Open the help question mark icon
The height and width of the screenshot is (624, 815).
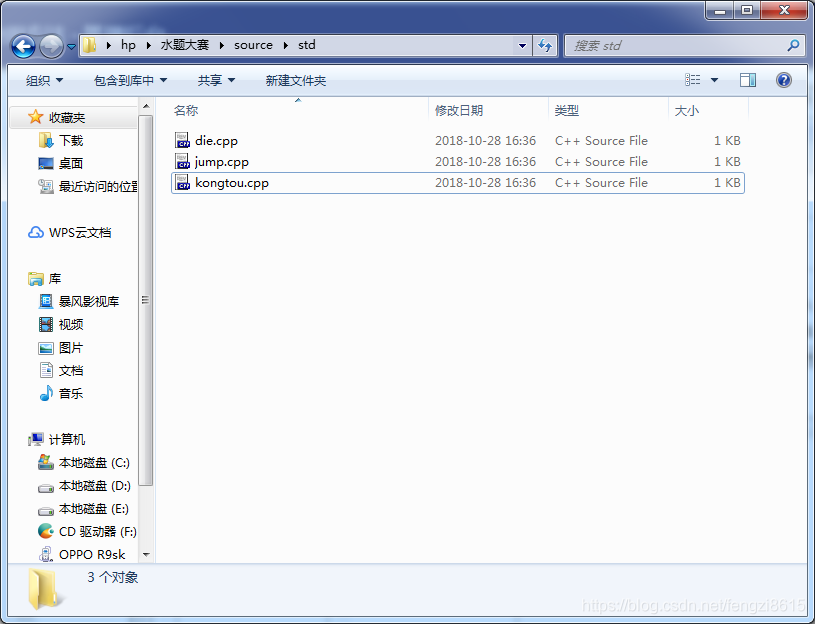(784, 80)
